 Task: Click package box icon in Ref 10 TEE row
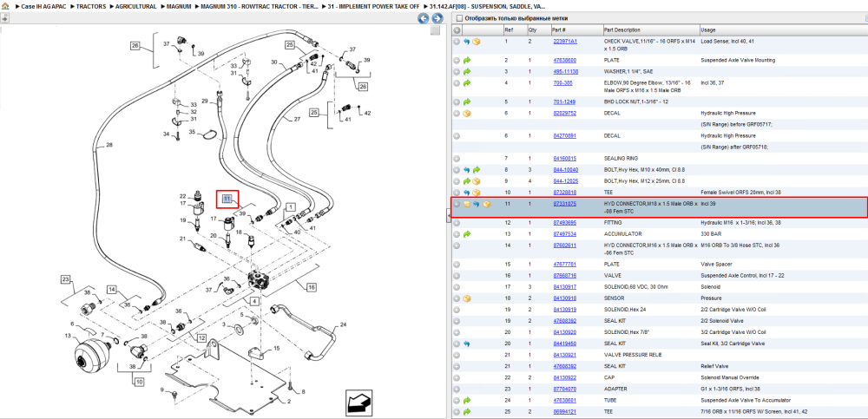476,193
